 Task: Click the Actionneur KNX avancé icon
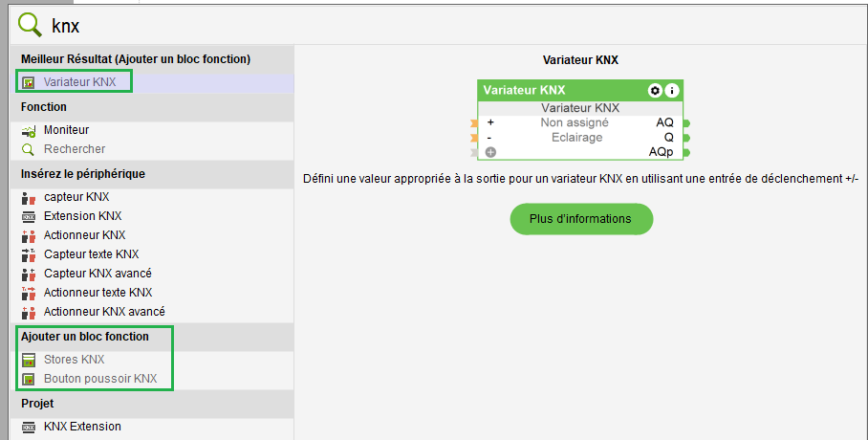pyautogui.click(x=28, y=312)
